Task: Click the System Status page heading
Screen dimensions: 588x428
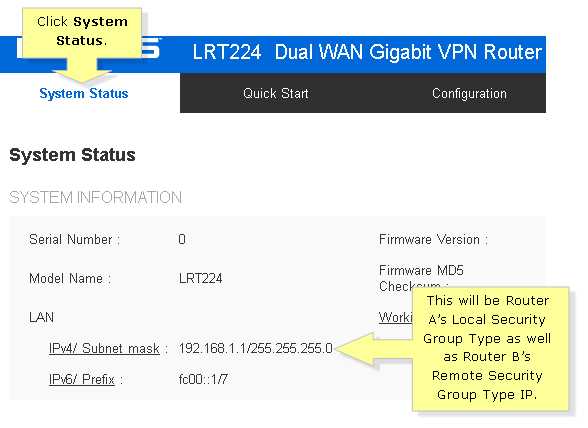Action: point(72,155)
